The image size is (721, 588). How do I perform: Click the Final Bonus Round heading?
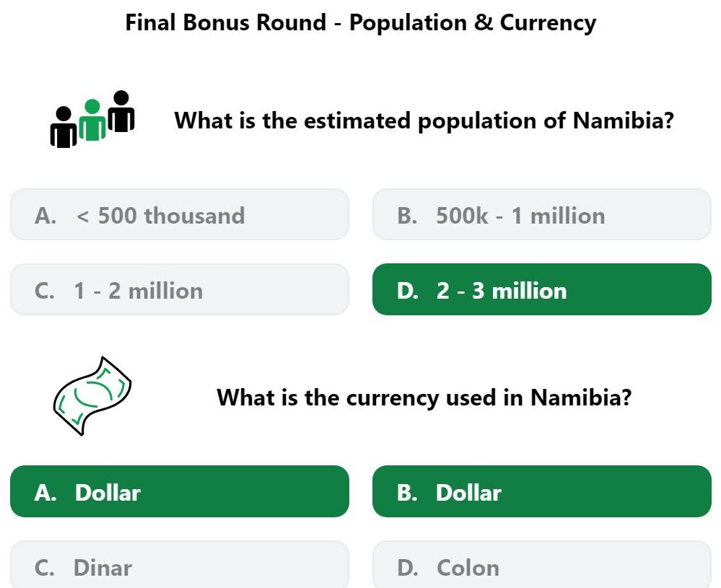click(x=361, y=22)
